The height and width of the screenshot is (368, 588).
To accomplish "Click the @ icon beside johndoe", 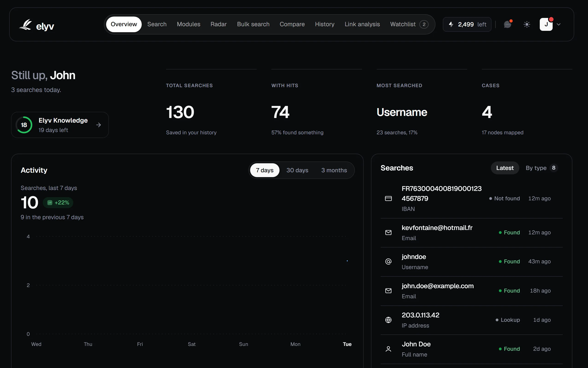I will pyautogui.click(x=388, y=262).
